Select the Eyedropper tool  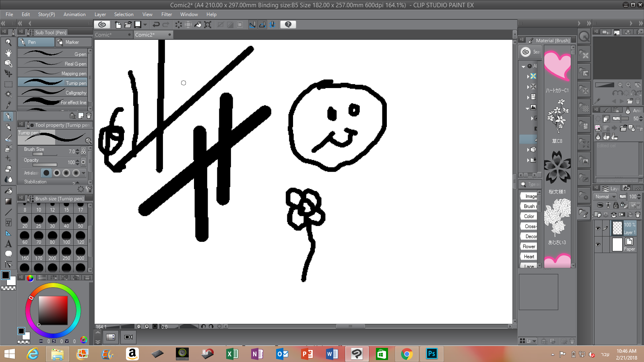(x=8, y=104)
